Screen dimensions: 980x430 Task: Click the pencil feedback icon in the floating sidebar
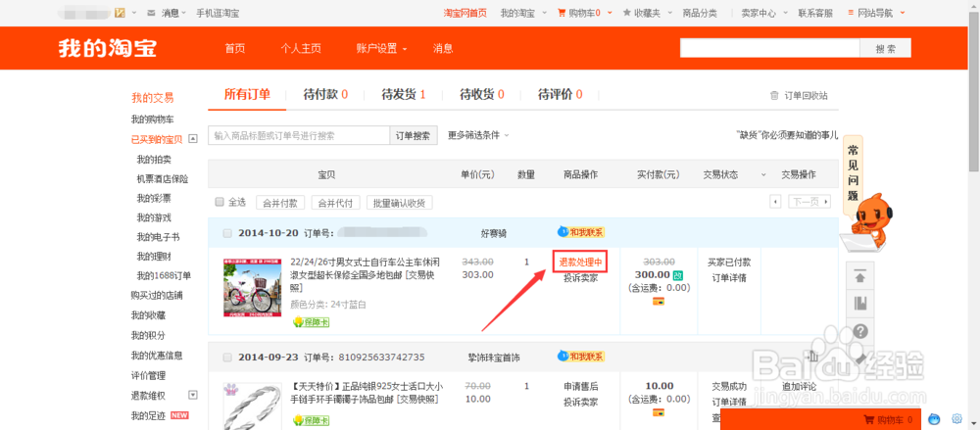coord(860,358)
